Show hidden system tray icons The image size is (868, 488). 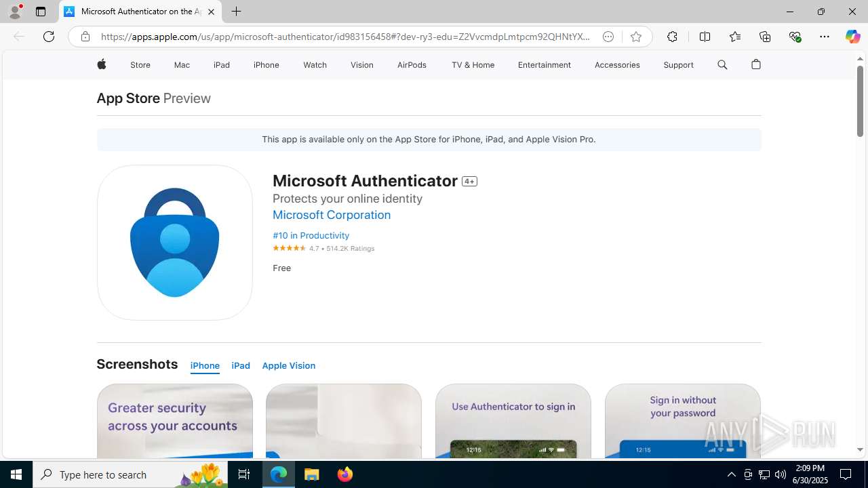[x=731, y=474]
